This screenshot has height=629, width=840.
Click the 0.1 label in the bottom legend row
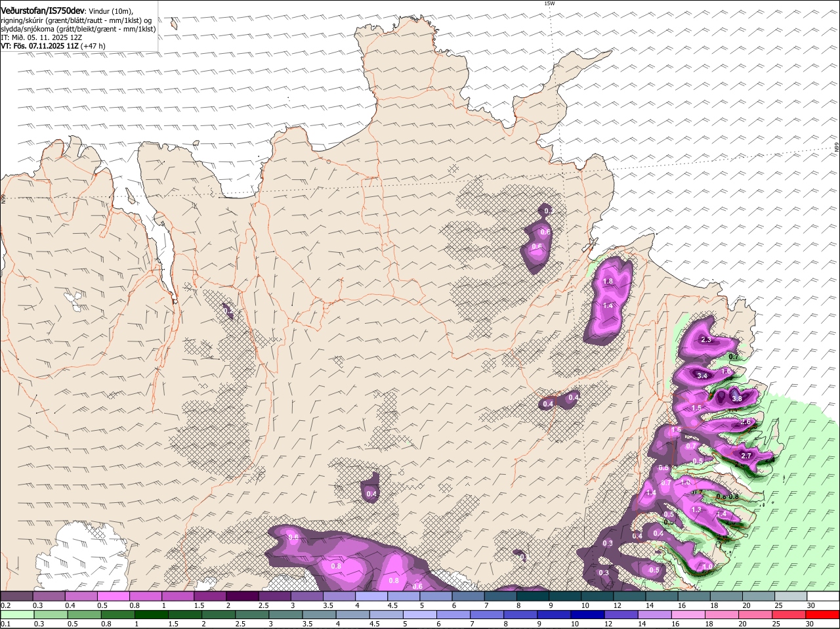point(6,624)
